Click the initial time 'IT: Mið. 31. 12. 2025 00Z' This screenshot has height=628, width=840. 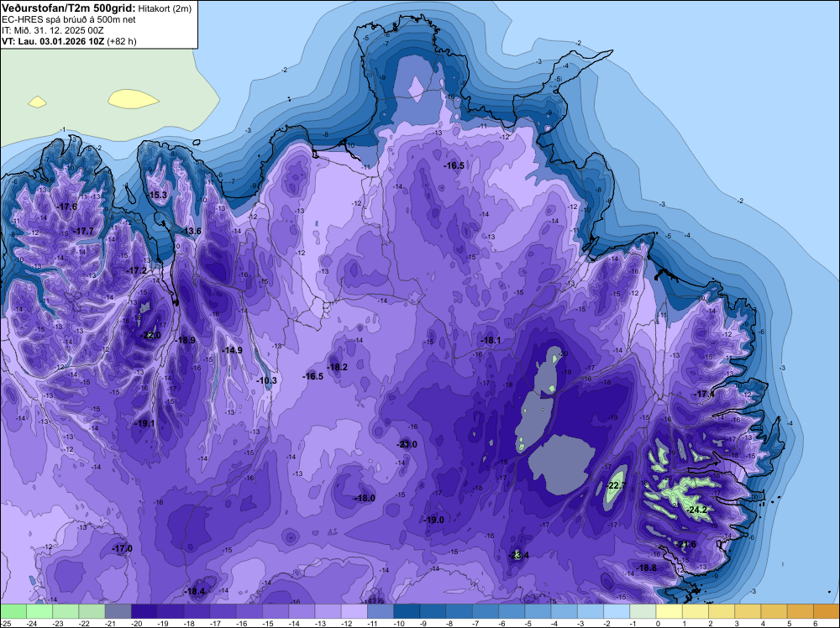52,30
